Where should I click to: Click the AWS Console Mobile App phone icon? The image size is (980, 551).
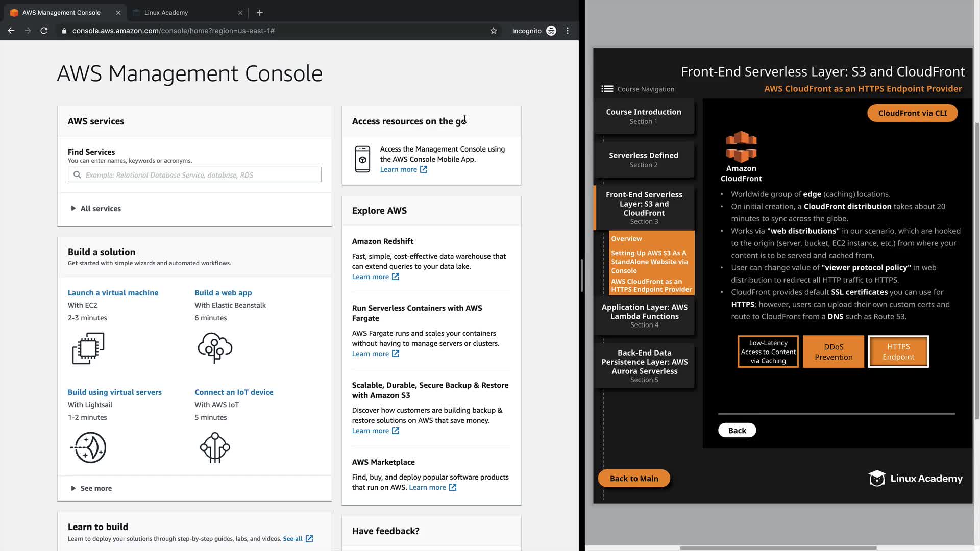[362, 159]
